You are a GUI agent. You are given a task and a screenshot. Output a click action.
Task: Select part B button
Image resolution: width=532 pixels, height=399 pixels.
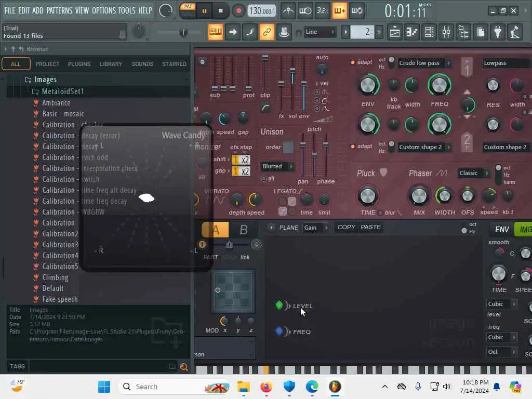[x=243, y=230]
